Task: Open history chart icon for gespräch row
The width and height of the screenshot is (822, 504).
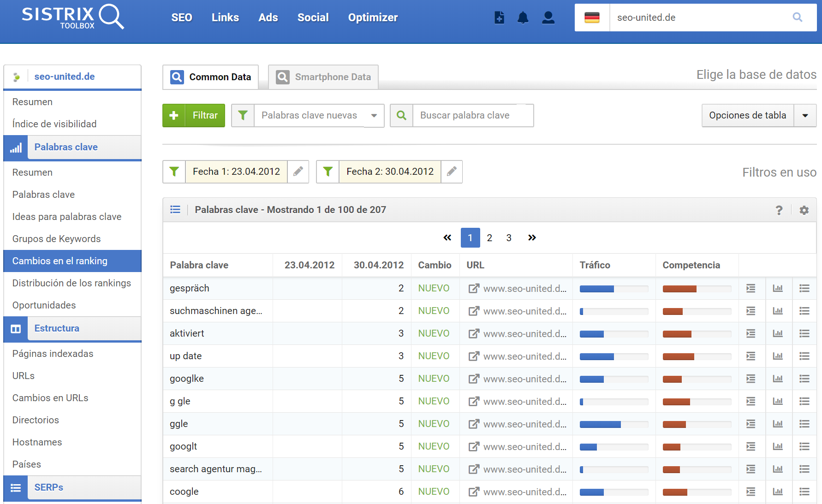Action: (778, 289)
